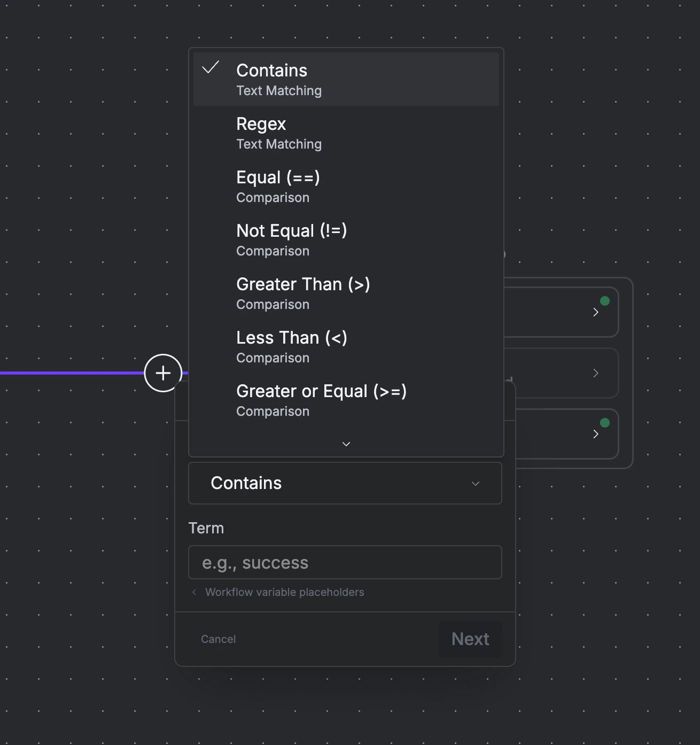Toggle the green status dot on top node
The image size is (700, 745).
(604, 300)
